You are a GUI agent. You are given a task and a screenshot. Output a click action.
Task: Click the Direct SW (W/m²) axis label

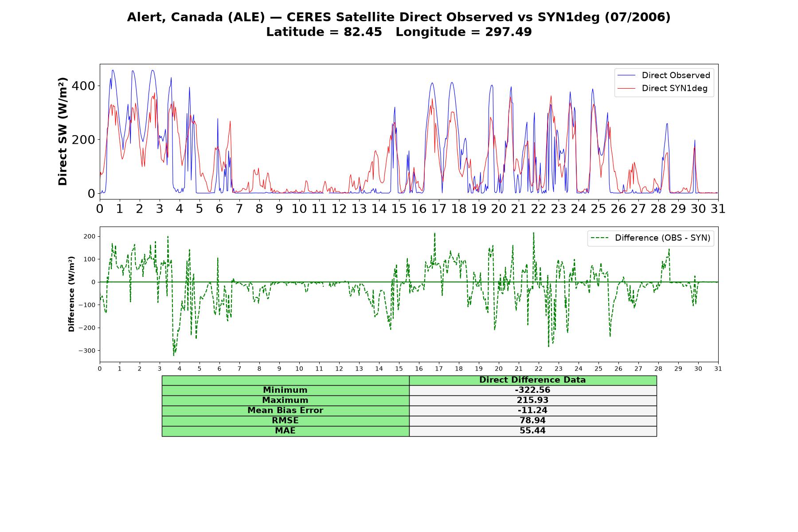(x=63, y=132)
